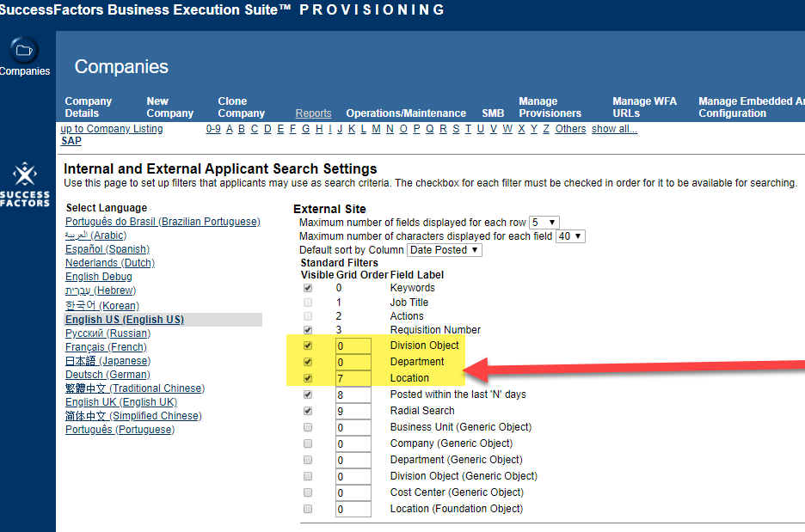Switch to Nederlands (Dutch) language

(x=110, y=263)
